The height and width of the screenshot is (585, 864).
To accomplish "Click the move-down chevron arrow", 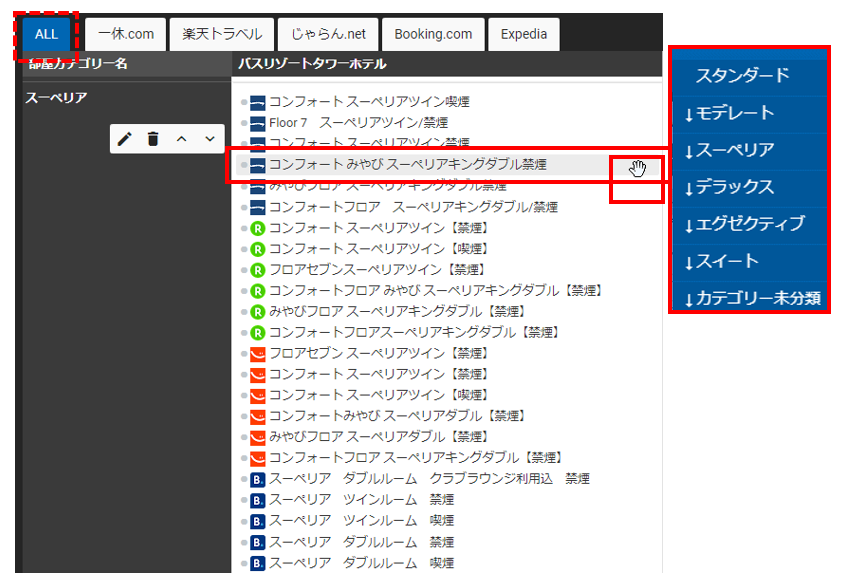I will pos(209,139).
